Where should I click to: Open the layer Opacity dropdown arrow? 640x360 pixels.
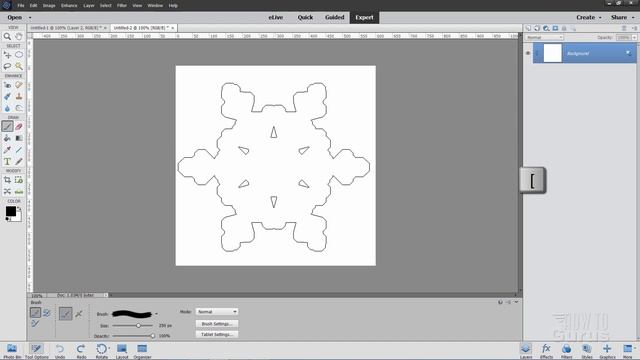[634, 38]
